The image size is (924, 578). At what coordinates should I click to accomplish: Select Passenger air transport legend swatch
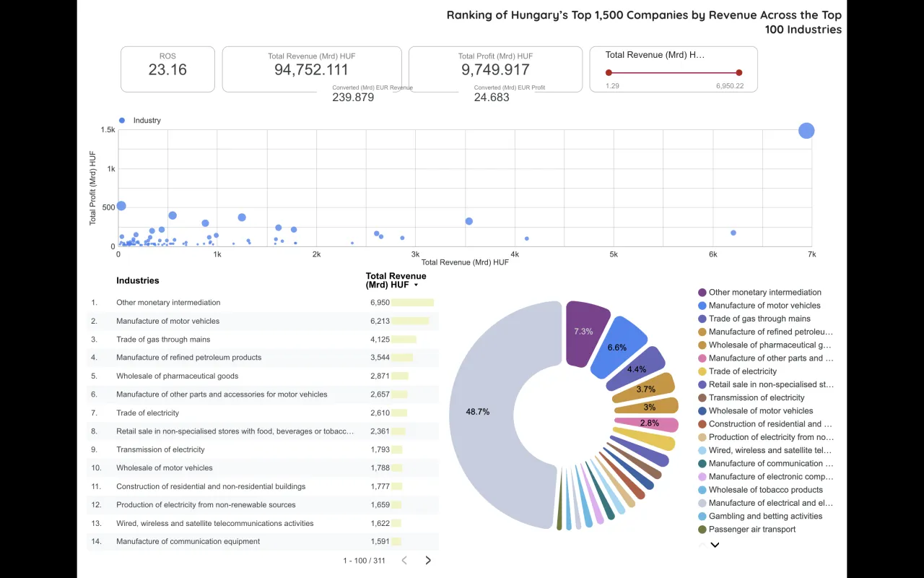click(702, 530)
